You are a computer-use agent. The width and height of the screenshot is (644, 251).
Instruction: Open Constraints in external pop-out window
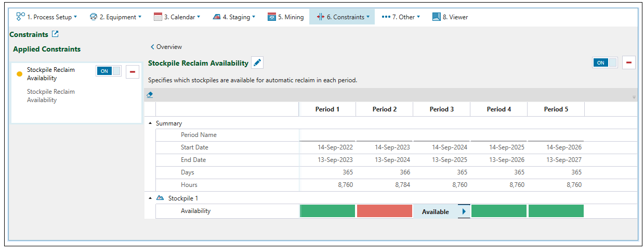tap(55, 34)
